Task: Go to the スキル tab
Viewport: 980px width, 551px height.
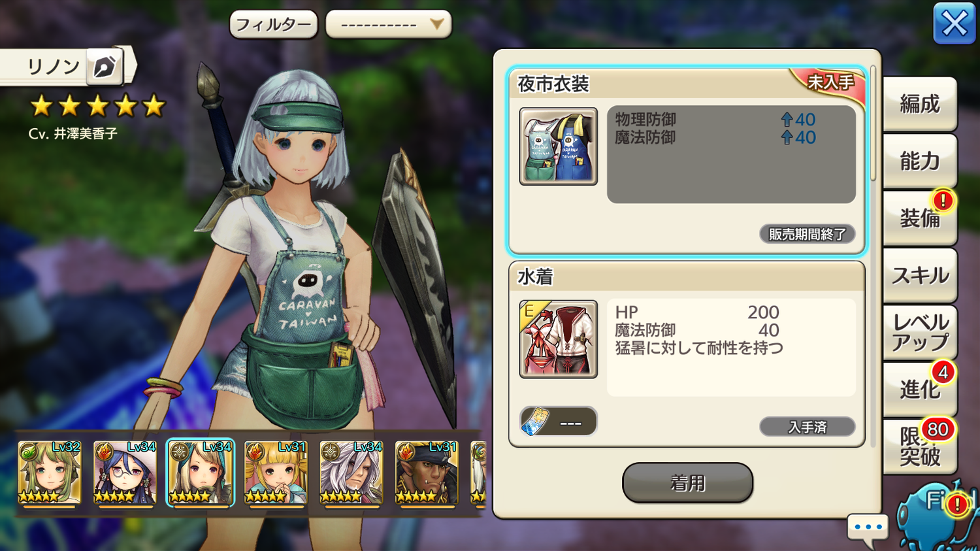Action: [x=920, y=275]
